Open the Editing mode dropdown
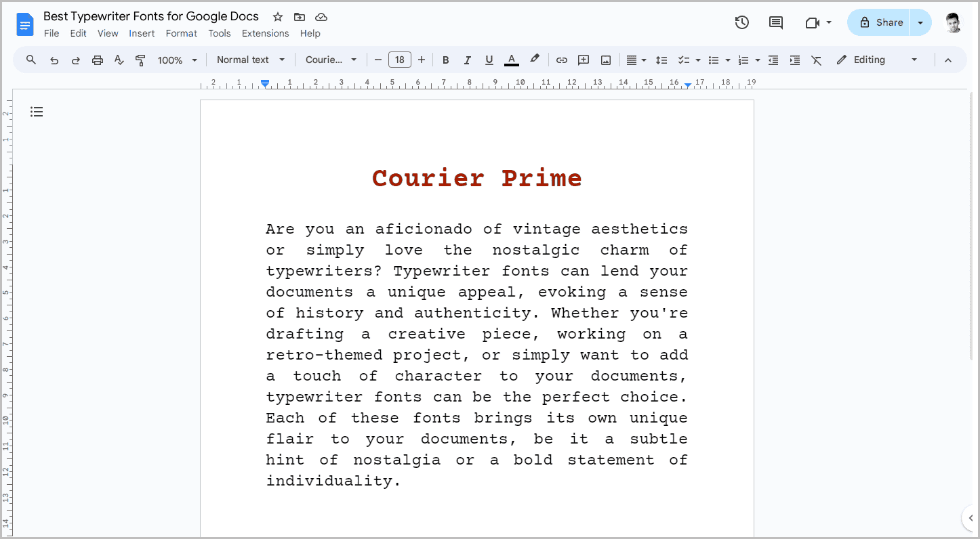 click(877, 60)
